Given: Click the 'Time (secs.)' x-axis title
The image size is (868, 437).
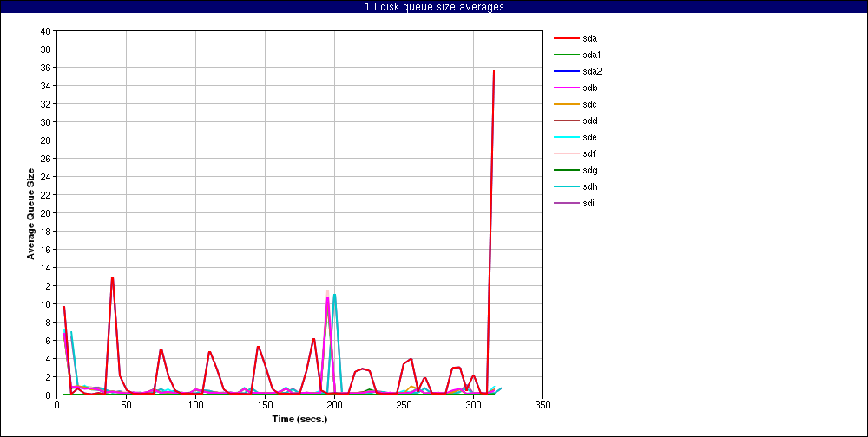Looking at the screenshot, I should (x=299, y=419).
